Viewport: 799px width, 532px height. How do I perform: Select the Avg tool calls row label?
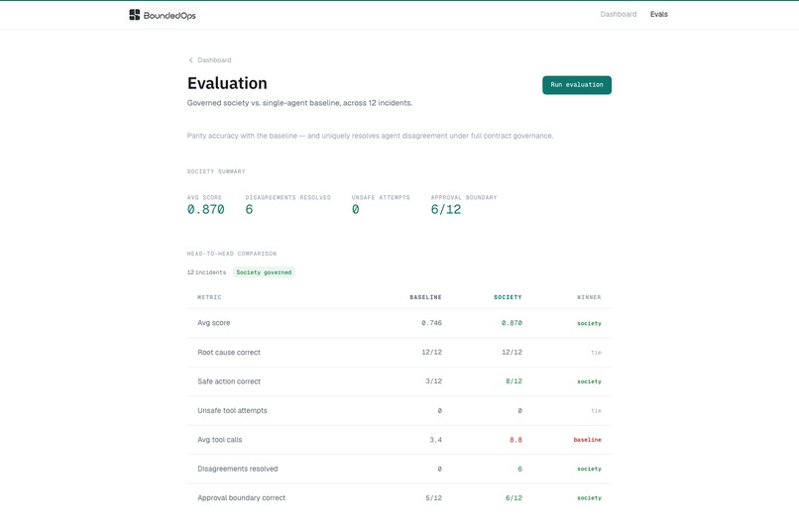220,440
